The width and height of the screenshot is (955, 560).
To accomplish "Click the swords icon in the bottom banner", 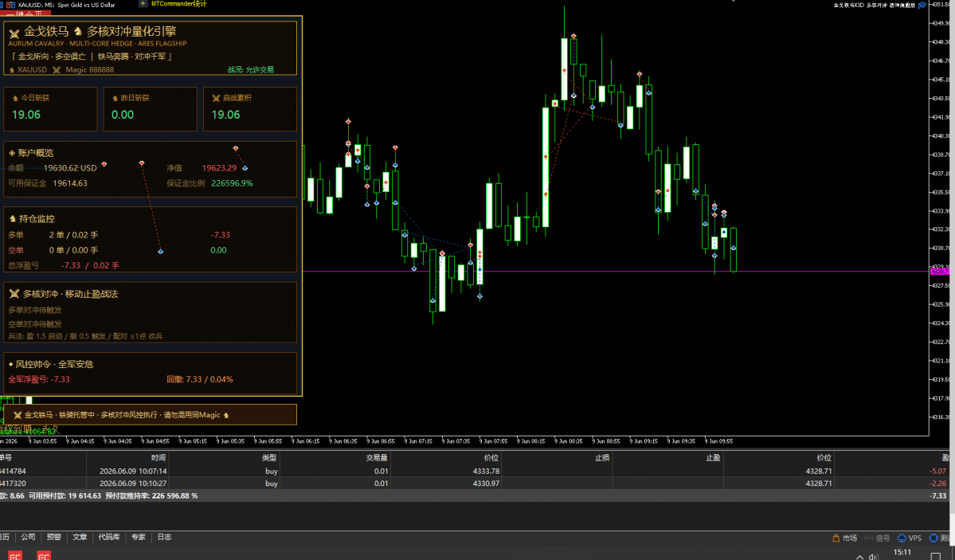I will click(x=18, y=415).
